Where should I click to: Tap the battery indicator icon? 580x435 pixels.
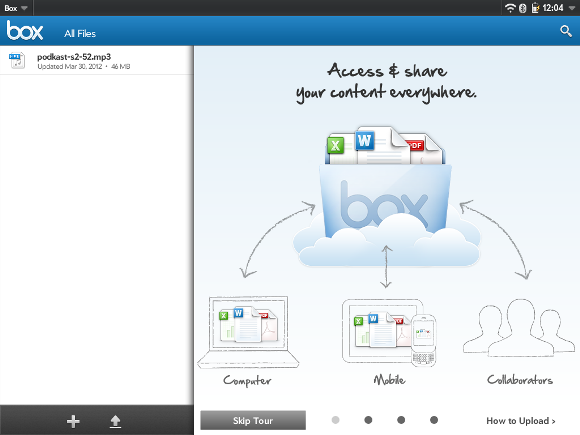coord(535,8)
